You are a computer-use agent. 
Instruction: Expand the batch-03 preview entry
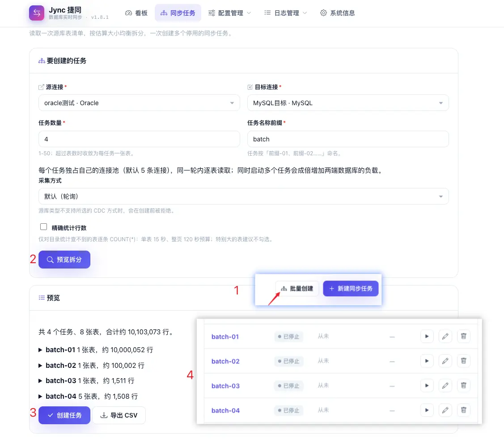click(86, 381)
